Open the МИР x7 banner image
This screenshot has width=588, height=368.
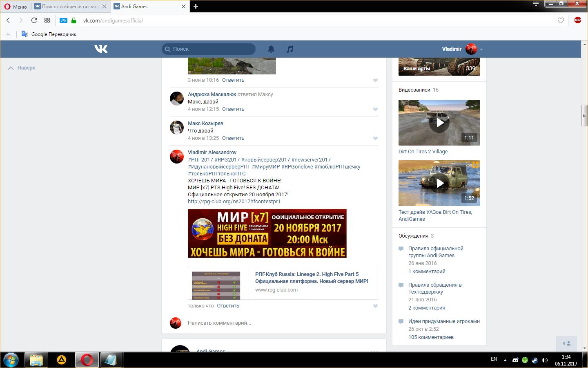coord(267,233)
